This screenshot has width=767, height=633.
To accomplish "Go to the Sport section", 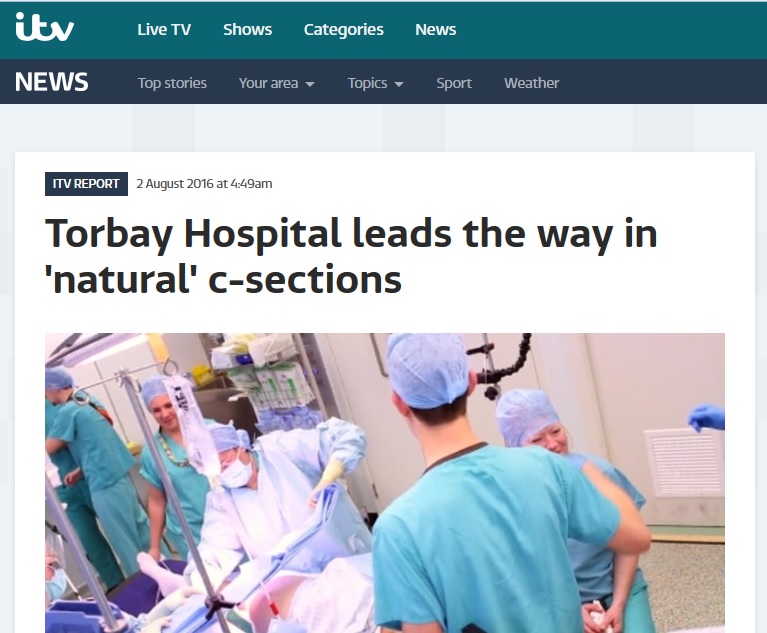I will 454,83.
